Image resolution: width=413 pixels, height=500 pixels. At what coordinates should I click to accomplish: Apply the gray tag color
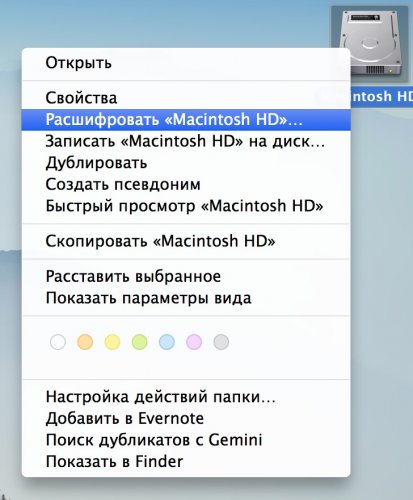click(221, 342)
